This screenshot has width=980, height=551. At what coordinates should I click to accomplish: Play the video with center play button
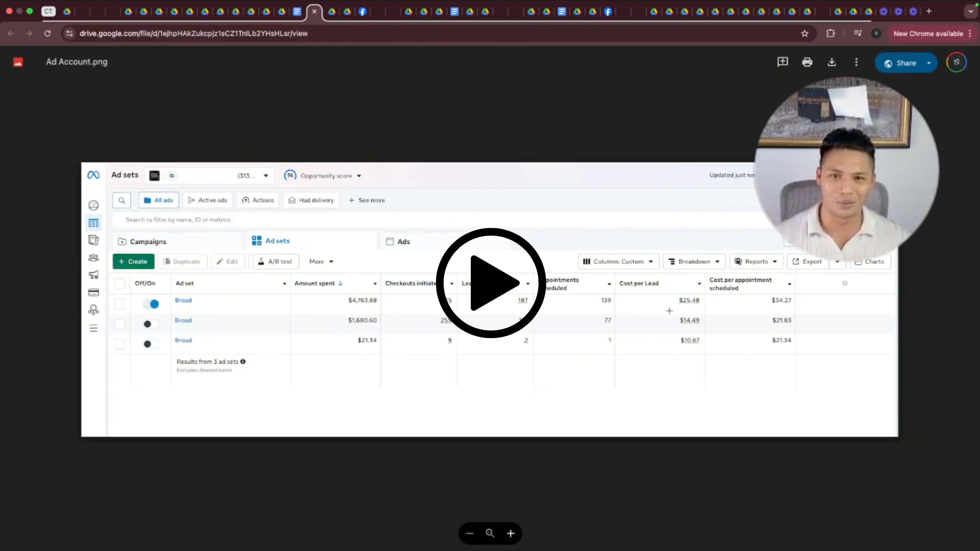(491, 283)
